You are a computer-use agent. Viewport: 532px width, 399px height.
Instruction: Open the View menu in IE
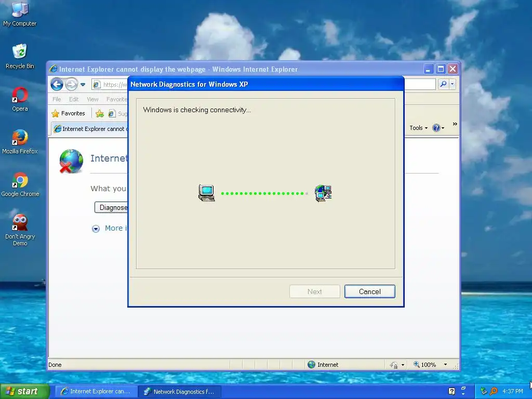coord(92,99)
